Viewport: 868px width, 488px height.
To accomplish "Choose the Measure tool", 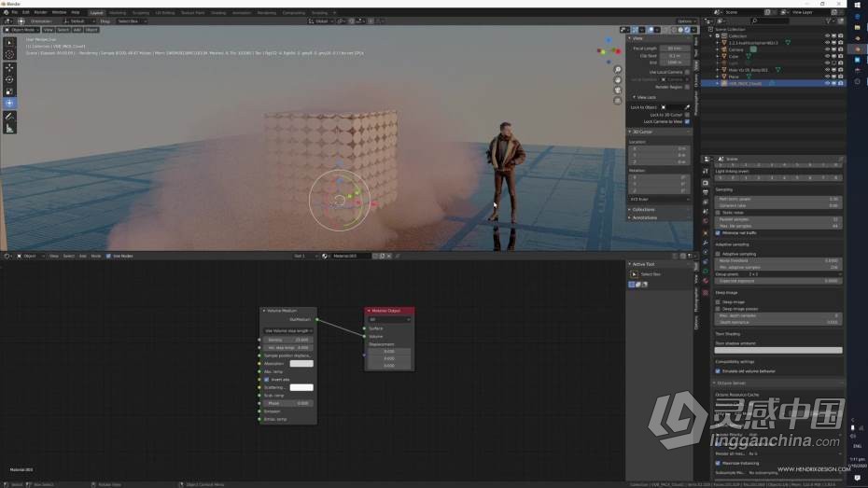I will [9, 129].
